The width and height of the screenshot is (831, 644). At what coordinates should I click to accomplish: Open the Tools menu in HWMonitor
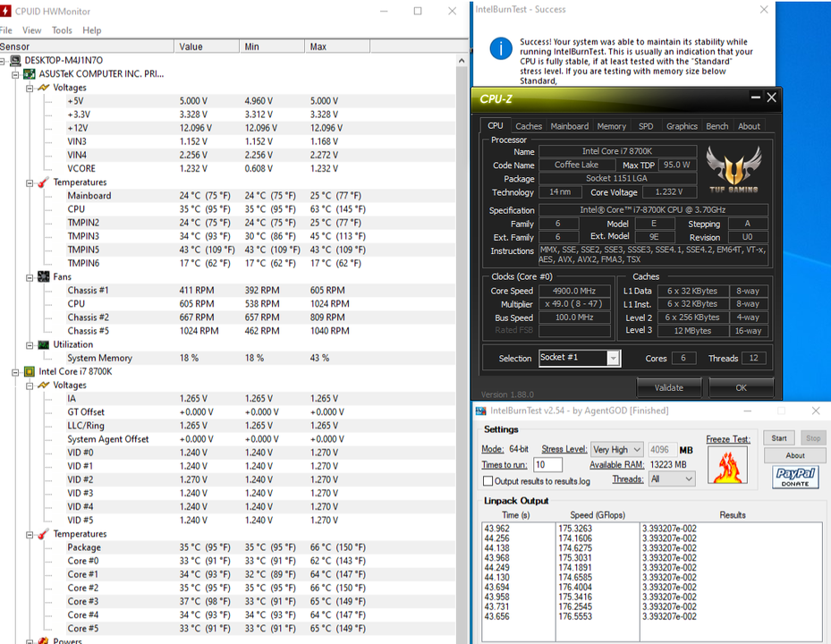62,30
